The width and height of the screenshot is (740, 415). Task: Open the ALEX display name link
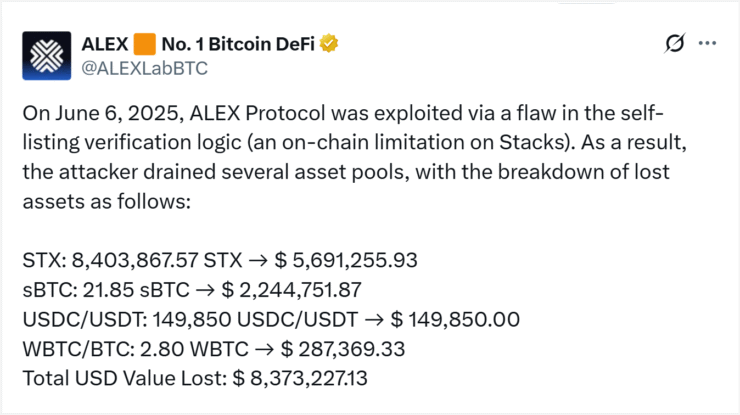pos(105,44)
